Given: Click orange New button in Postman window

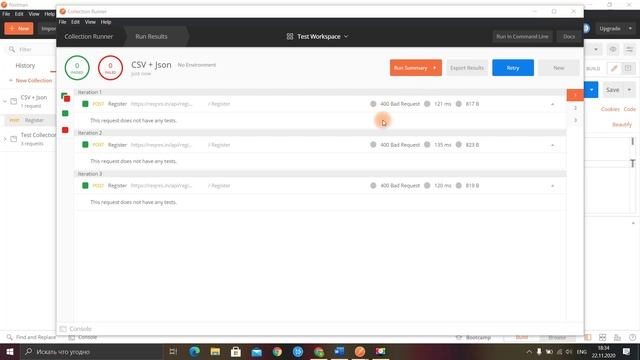Looking at the screenshot, I should click(19, 28).
